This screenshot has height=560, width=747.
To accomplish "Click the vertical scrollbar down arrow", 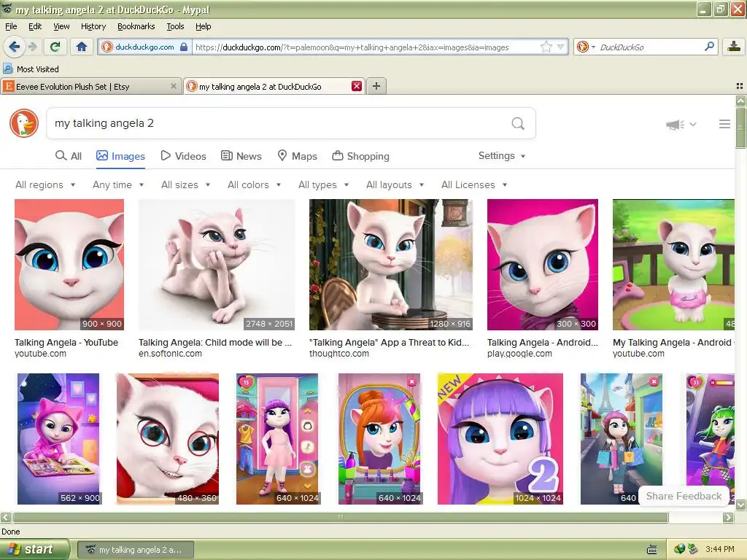I will point(741,505).
